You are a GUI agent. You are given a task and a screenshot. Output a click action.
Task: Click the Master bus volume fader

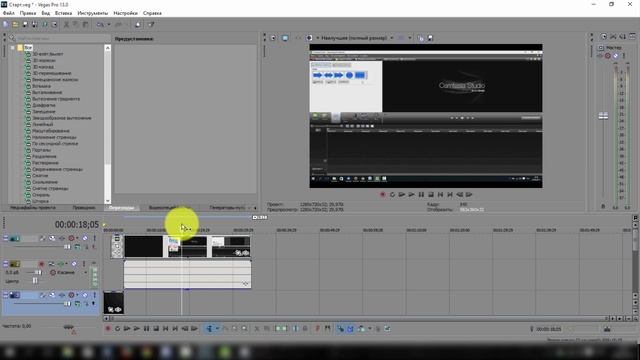pyautogui.click(x=603, y=116)
